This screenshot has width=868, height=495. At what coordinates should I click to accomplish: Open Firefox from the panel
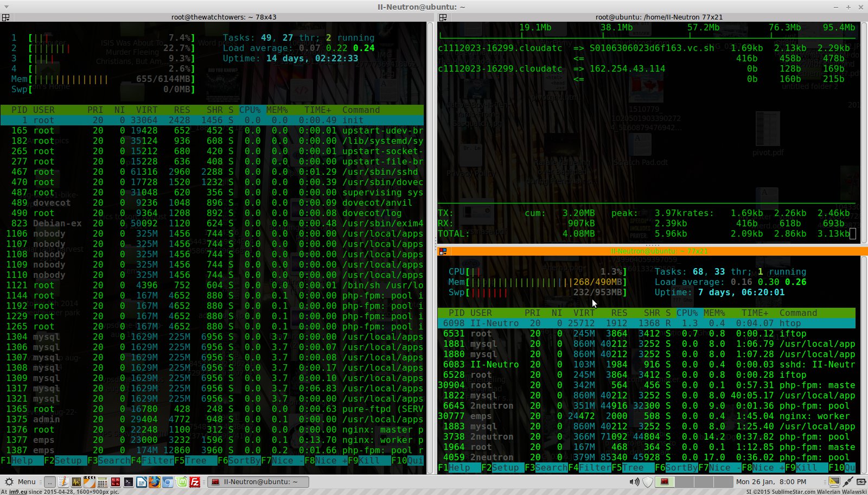click(x=155, y=482)
